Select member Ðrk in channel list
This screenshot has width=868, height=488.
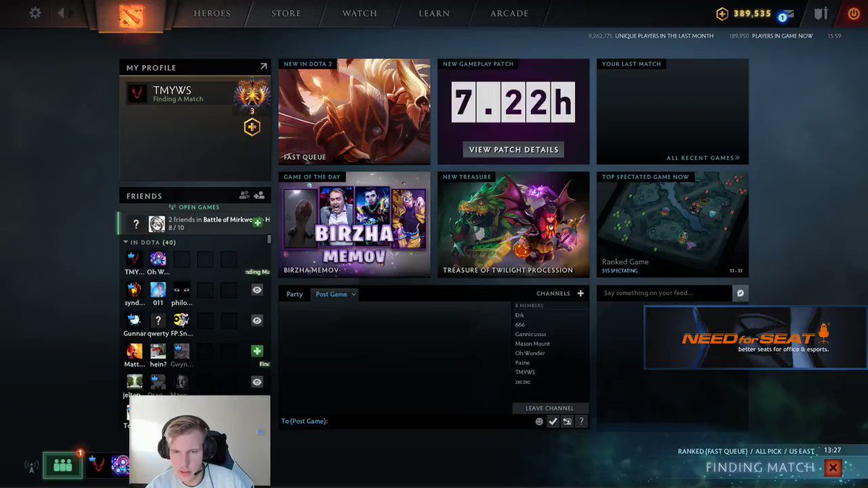(x=520, y=315)
